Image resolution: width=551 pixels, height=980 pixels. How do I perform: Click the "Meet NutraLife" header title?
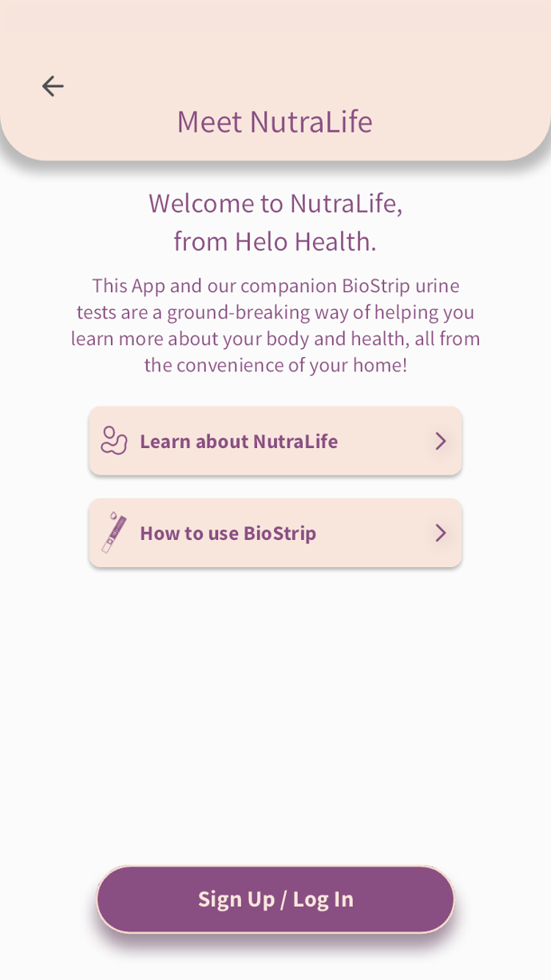coord(275,121)
